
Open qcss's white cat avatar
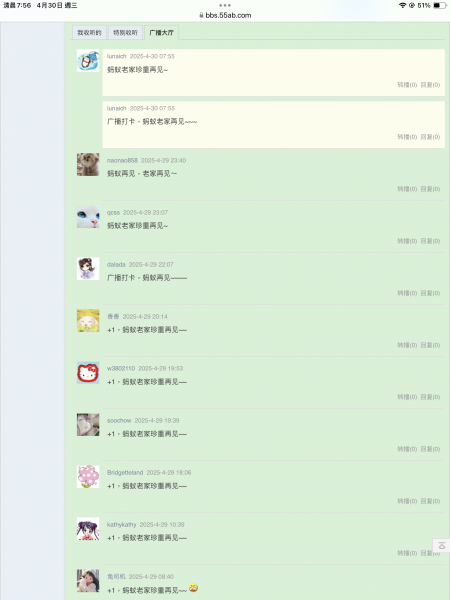[88, 217]
